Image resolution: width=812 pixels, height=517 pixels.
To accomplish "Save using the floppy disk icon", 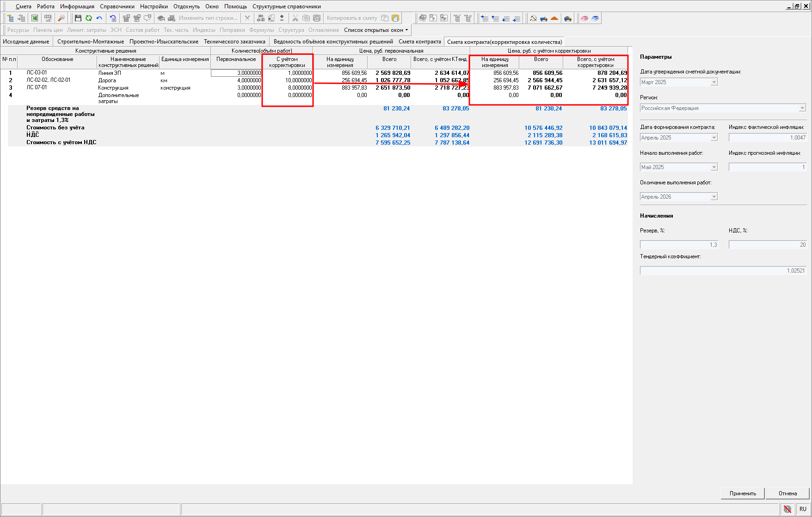I will pyautogui.click(x=78, y=18).
